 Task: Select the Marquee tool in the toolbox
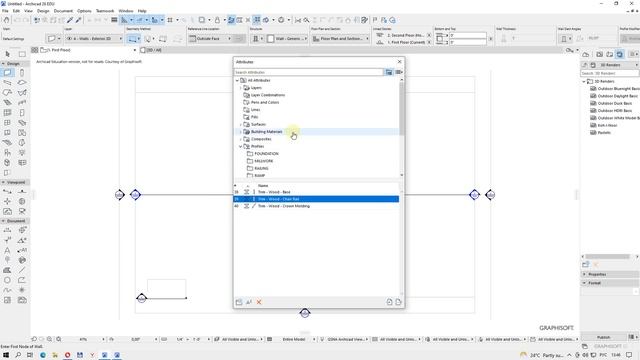22,54
